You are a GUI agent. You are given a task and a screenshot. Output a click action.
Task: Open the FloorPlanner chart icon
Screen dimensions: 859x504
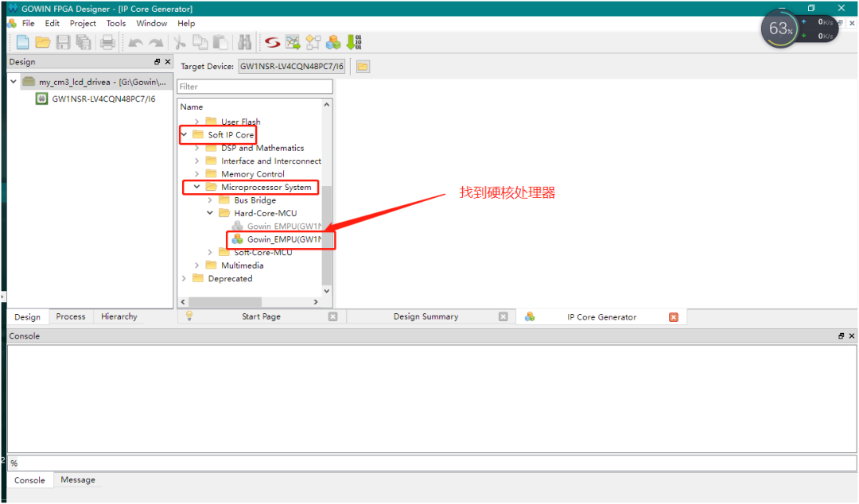[293, 42]
